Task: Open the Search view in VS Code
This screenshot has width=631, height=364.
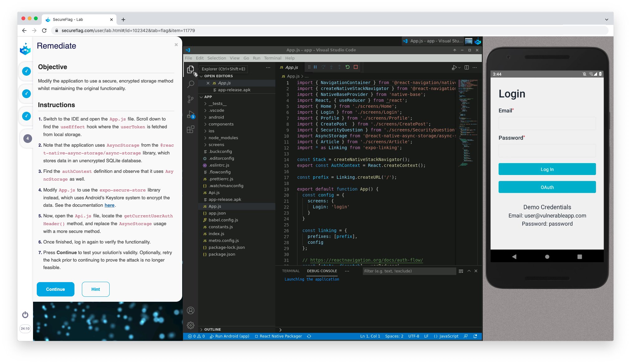Action: (191, 84)
